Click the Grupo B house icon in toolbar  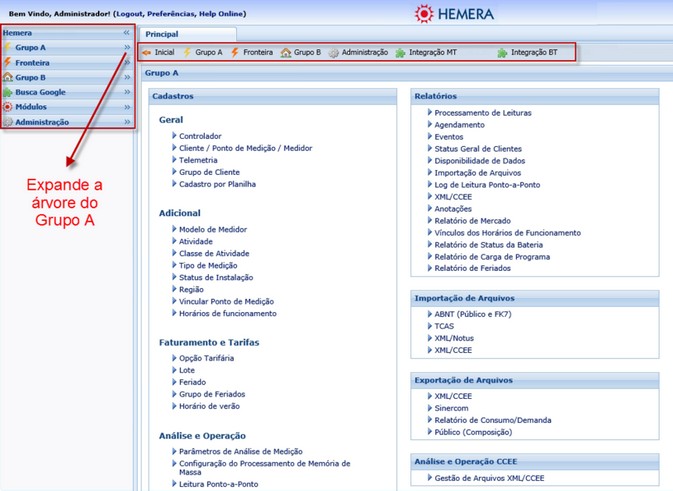[x=286, y=52]
